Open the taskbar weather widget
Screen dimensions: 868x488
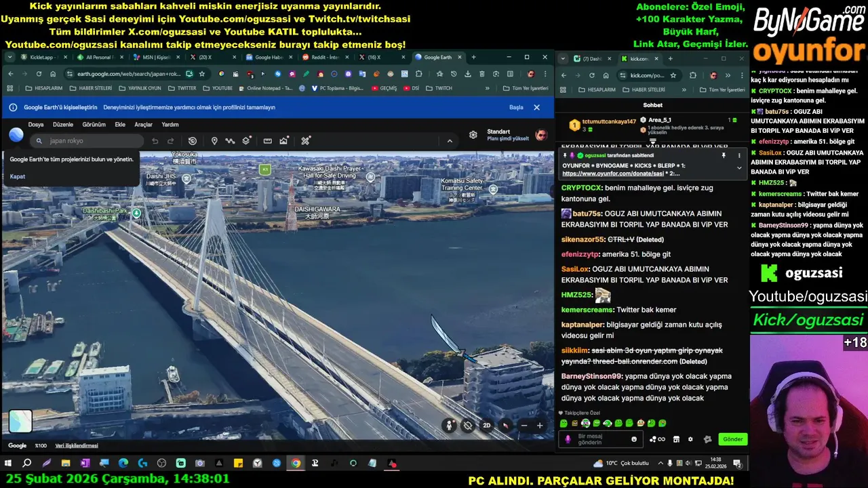(x=620, y=464)
